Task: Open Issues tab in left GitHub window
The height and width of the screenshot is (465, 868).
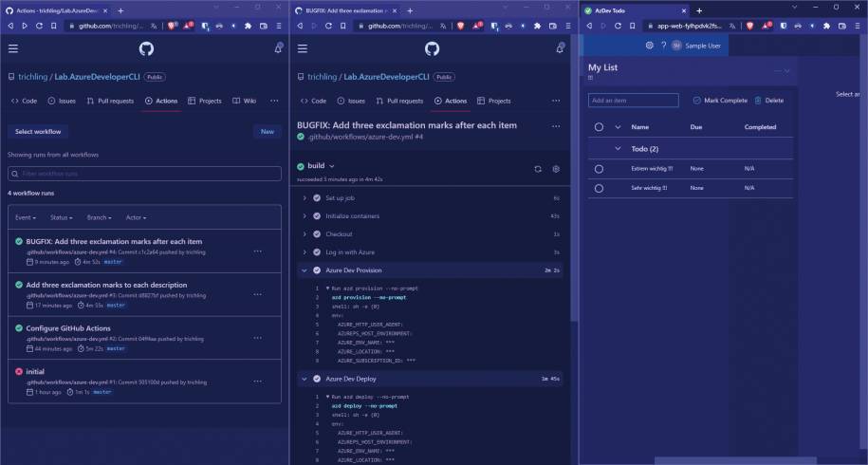Action: (x=62, y=102)
